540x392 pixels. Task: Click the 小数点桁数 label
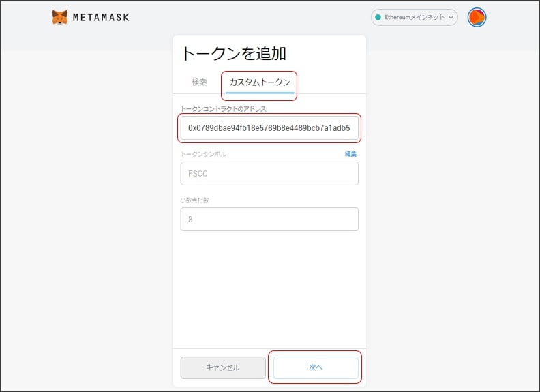pos(194,200)
